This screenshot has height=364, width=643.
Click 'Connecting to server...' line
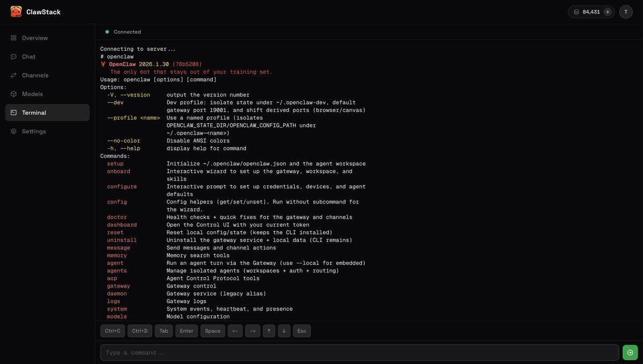[138, 49]
